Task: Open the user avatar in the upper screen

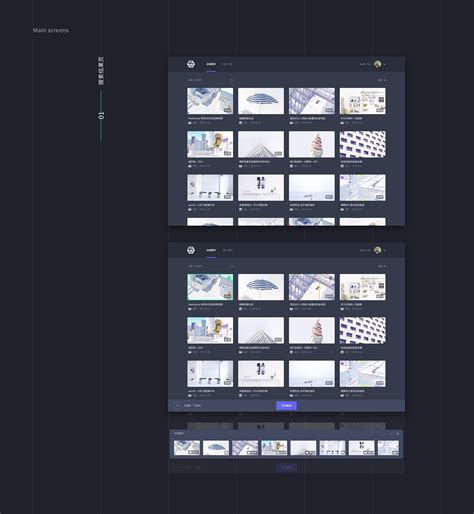Action: [x=377, y=64]
